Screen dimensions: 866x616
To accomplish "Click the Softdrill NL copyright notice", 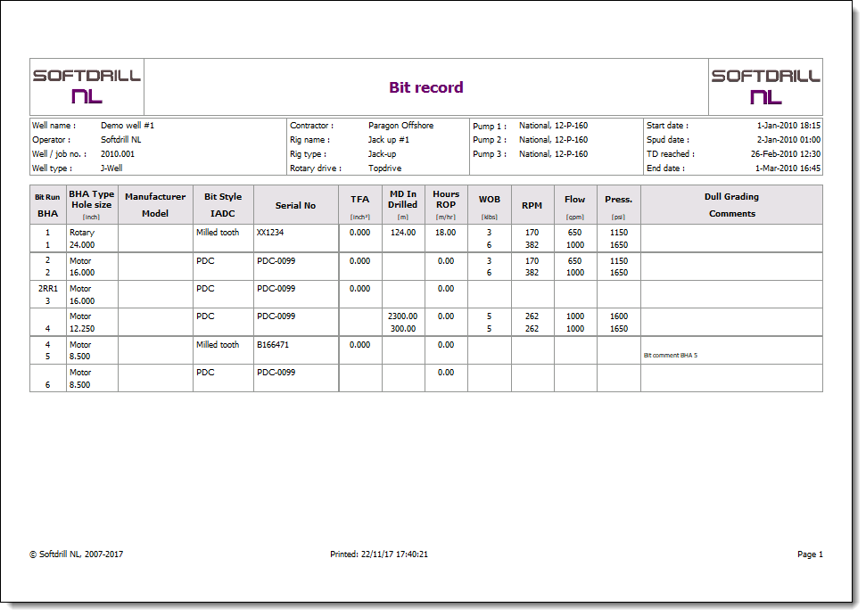I will tap(76, 554).
